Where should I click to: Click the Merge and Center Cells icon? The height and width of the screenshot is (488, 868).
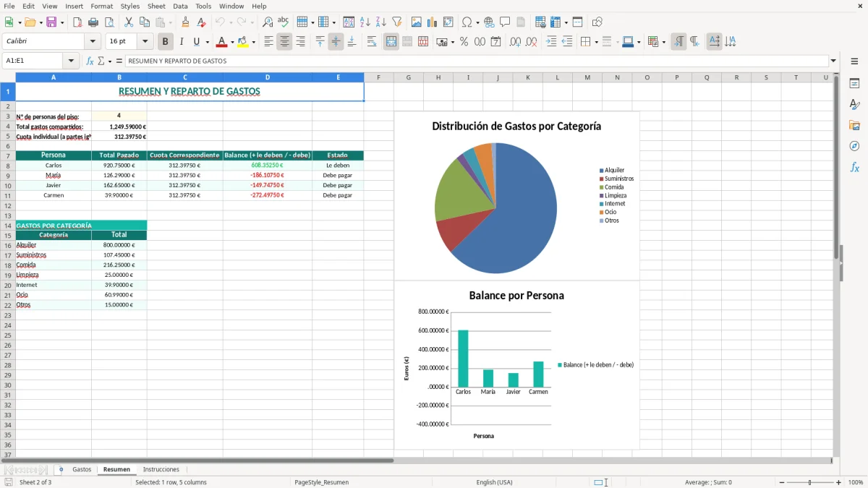pos(391,42)
